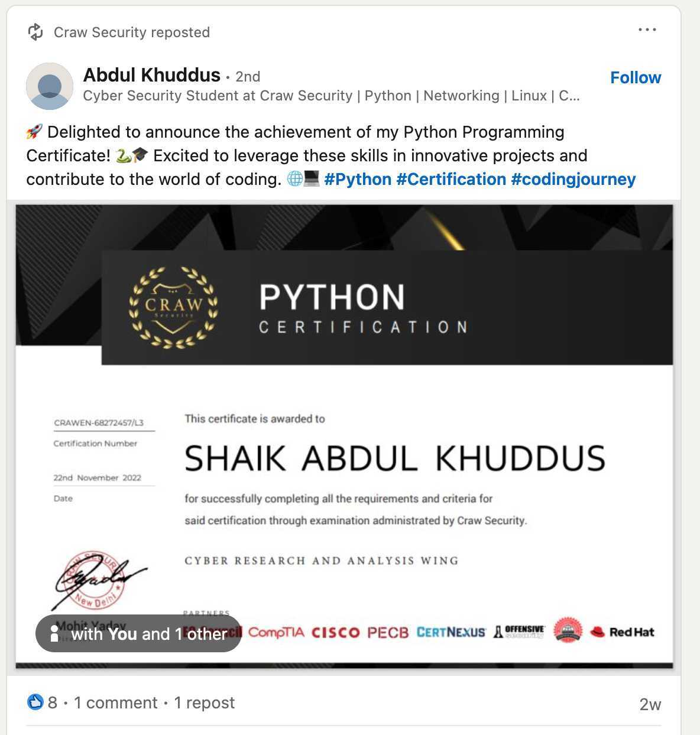The width and height of the screenshot is (700, 735).
Task: Open the 1 comment view
Action: (x=116, y=703)
